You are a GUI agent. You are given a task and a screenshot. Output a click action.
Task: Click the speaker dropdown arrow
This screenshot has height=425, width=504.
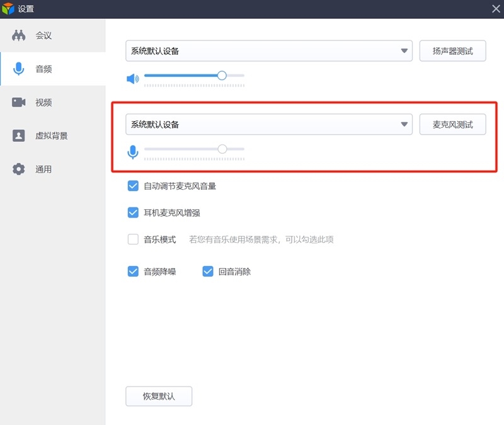[404, 50]
